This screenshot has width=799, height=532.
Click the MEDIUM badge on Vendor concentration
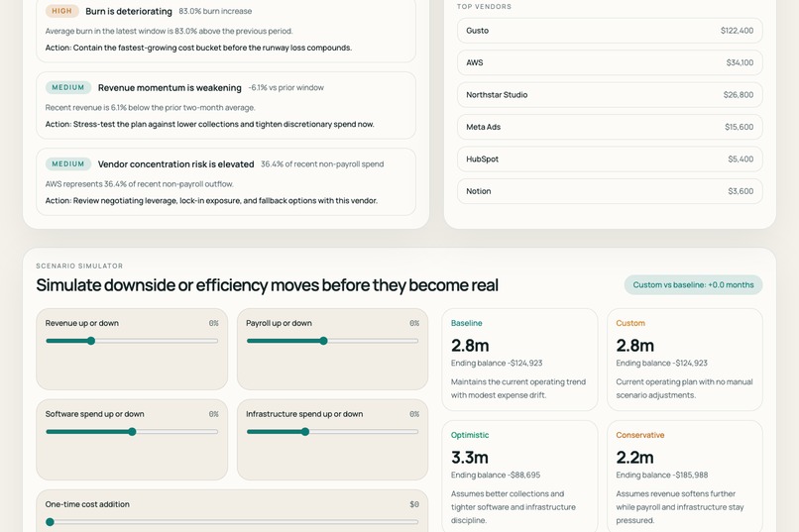coord(67,163)
